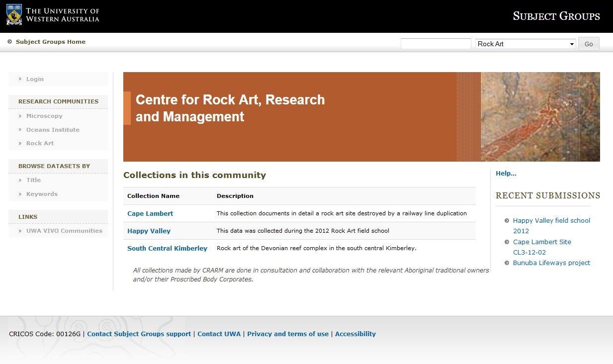Click the bullet icon beside Bunuba Lifeways project
Screen dimensions: 613x364
click(x=507, y=263)
